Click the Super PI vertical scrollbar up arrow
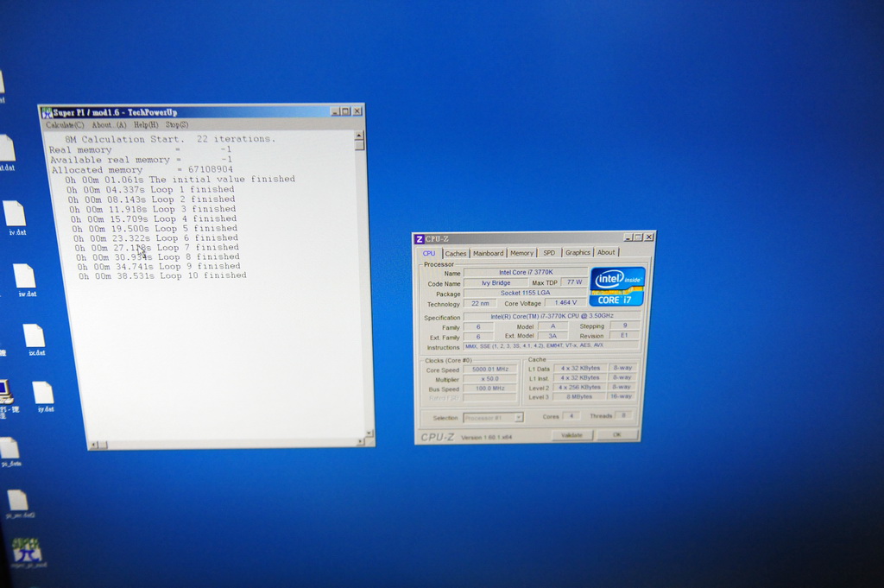Screen dimensions: 884x588 tap(359, 136)
